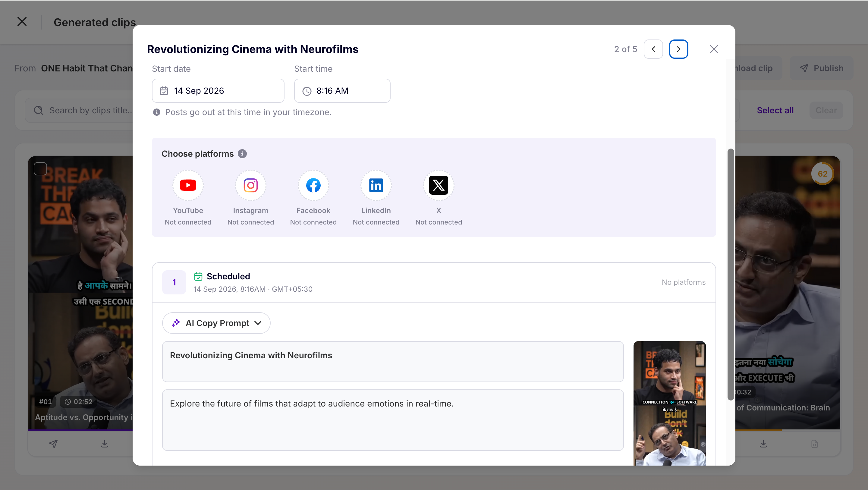Go to the next clip arrow
The height and width of the screenshot is (490, 868).
pyautogui.click(x=678, y=49)
